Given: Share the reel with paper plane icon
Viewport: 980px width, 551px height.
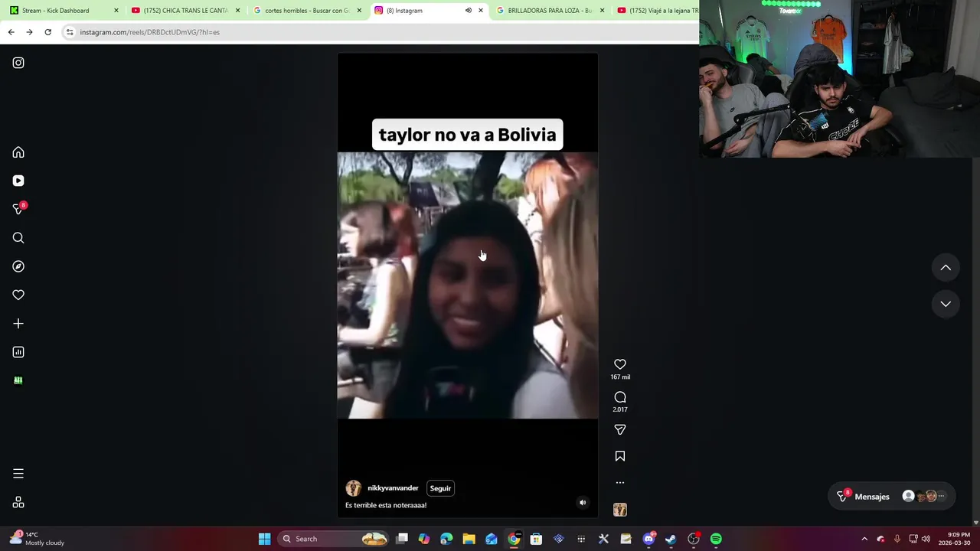Looking at the screenshot, I should pos(620,429).
